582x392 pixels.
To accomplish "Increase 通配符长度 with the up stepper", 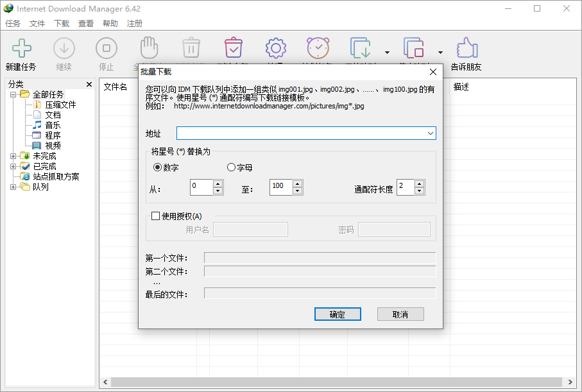I will click(420, 183).
